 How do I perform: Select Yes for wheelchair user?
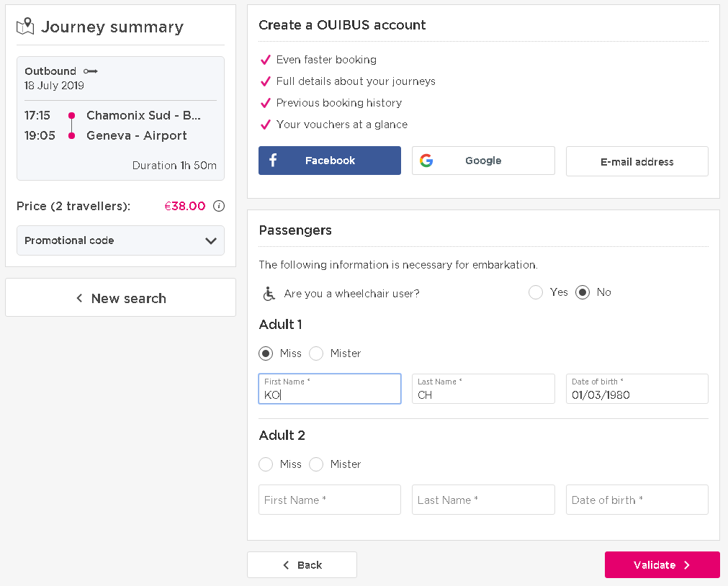click(536, 292)
